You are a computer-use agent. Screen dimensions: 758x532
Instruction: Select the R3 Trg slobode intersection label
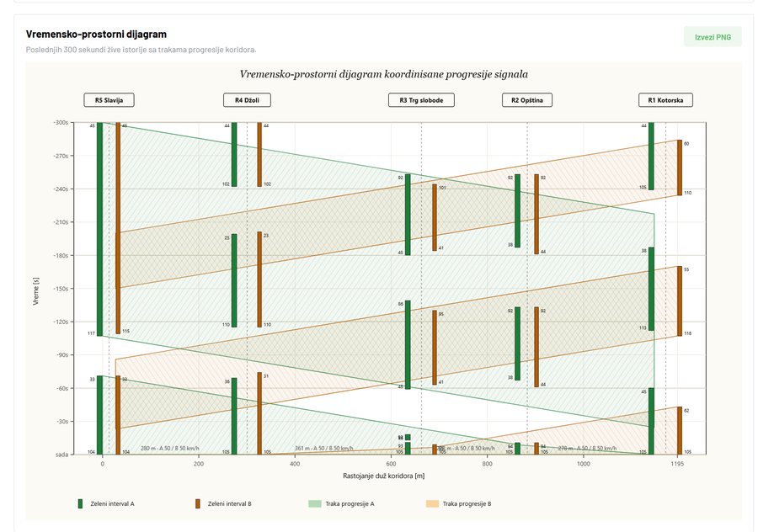click(421, 100)
